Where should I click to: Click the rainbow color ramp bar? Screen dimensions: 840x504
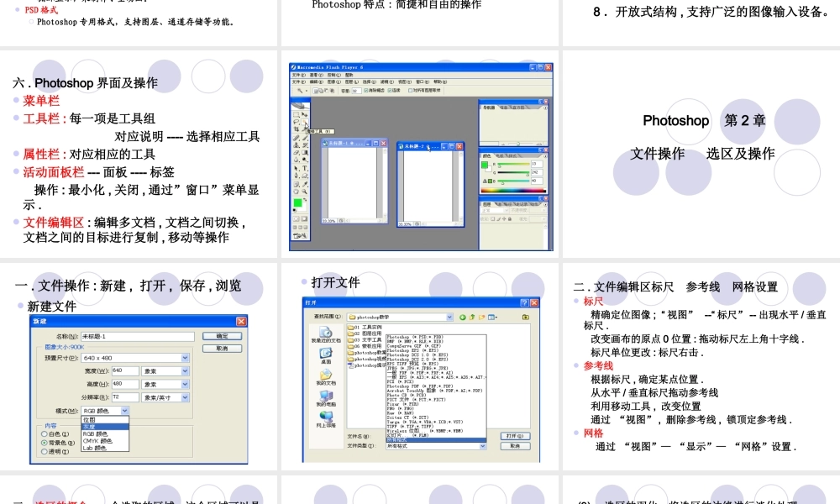514,191
